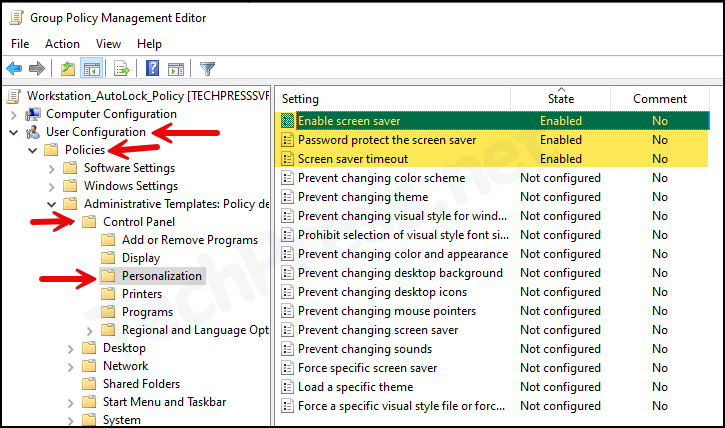Screen dimensions: 725x428
Task: Expand Regional and Language Options folder
Action: pos(90,331)
